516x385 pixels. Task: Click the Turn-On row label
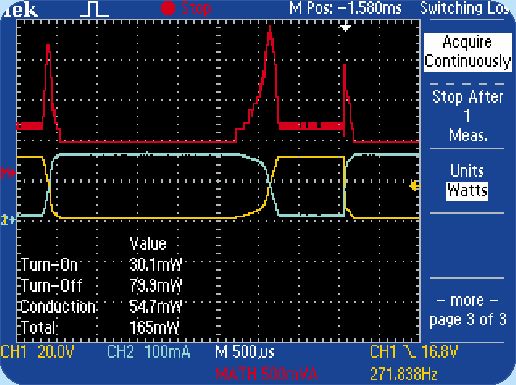[x=49, y=265]
